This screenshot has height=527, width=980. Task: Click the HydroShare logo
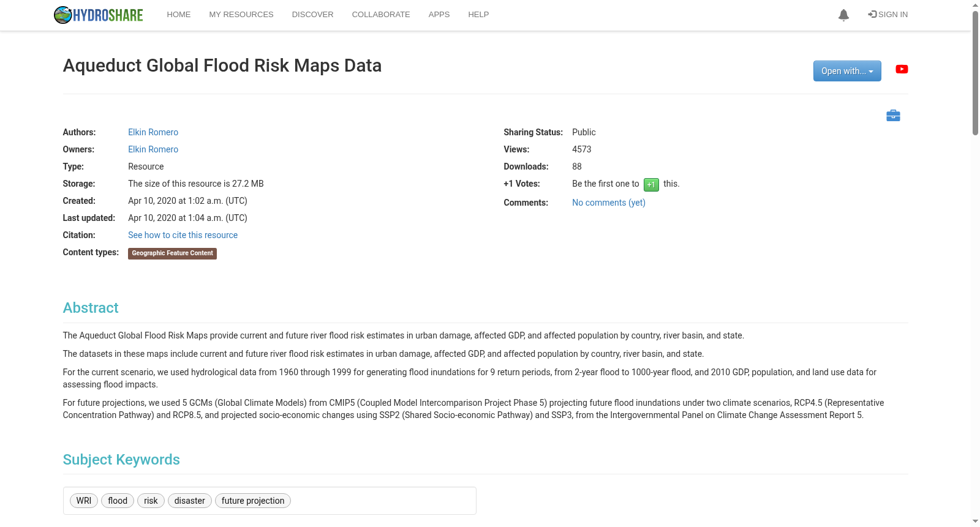98,15
